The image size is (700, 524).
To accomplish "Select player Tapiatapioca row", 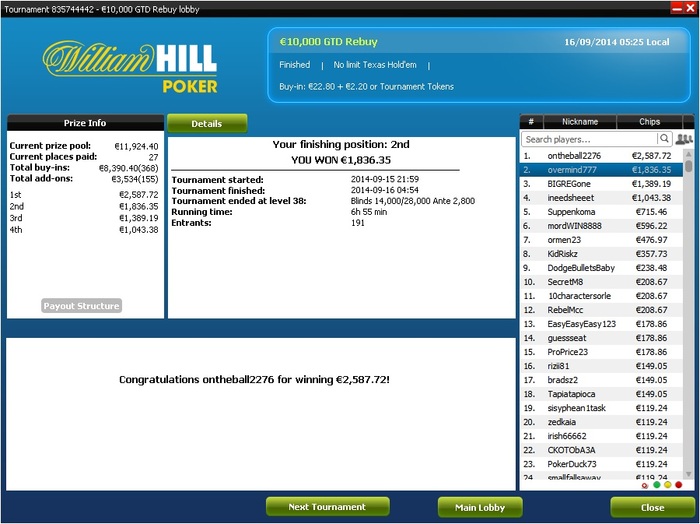I will pos(601,394).
